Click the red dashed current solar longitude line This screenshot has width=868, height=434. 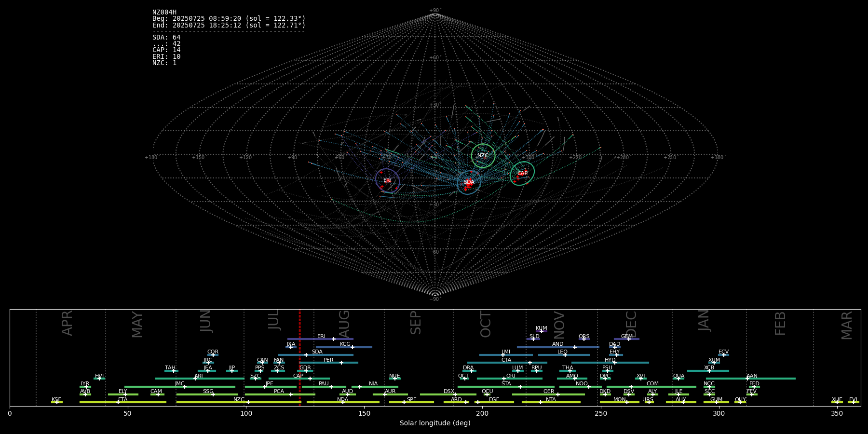click(x=299, y=357)
